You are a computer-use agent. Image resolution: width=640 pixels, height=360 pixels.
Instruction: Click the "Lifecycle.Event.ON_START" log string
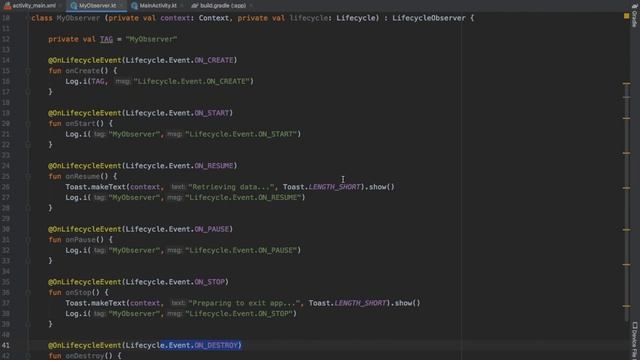pyautogui.click(x=241, y=134)
